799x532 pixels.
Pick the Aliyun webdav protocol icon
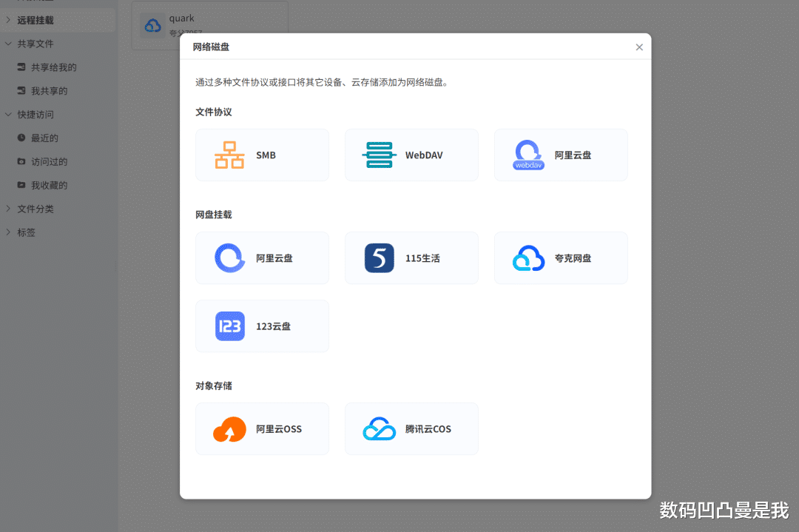pos(528,155)
